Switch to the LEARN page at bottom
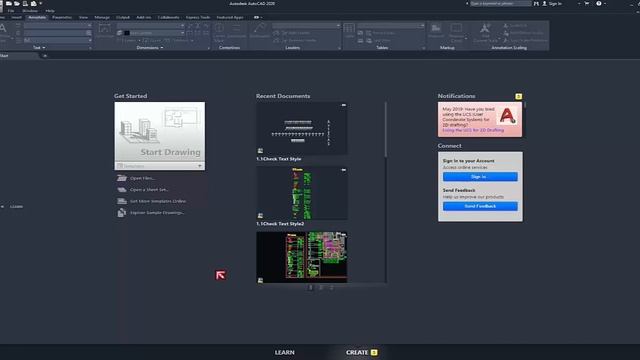 click(284, 352)
